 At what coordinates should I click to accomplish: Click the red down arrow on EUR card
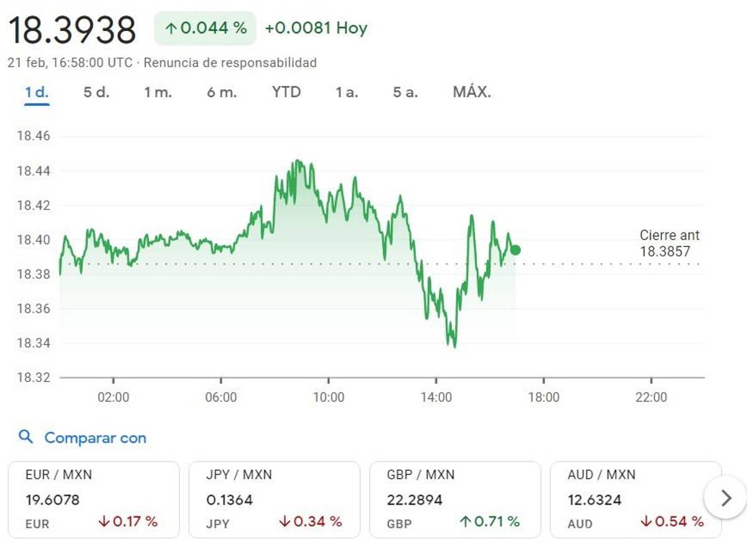pyautogui.click(x=103, y=522)
